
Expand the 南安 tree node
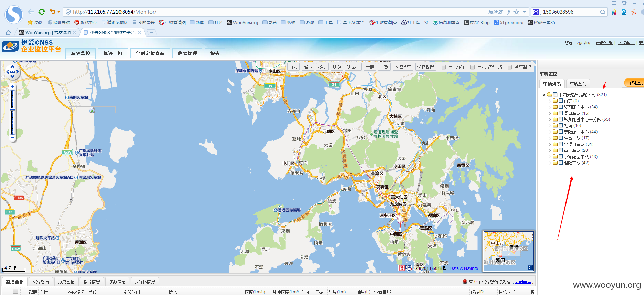[x=550, y=101]
